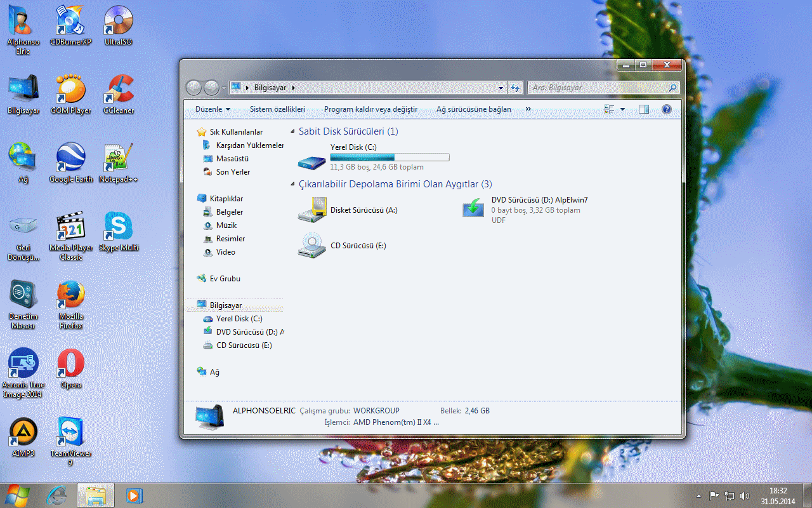812x508 pixels.
Task: Select the Yerel Disk (C:) drive
Action: (353, 147)
